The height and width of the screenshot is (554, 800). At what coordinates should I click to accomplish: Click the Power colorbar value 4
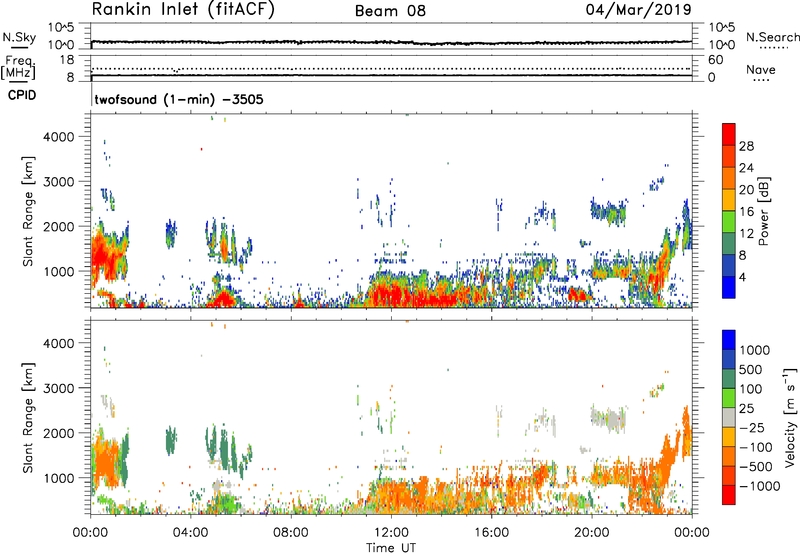743,277
